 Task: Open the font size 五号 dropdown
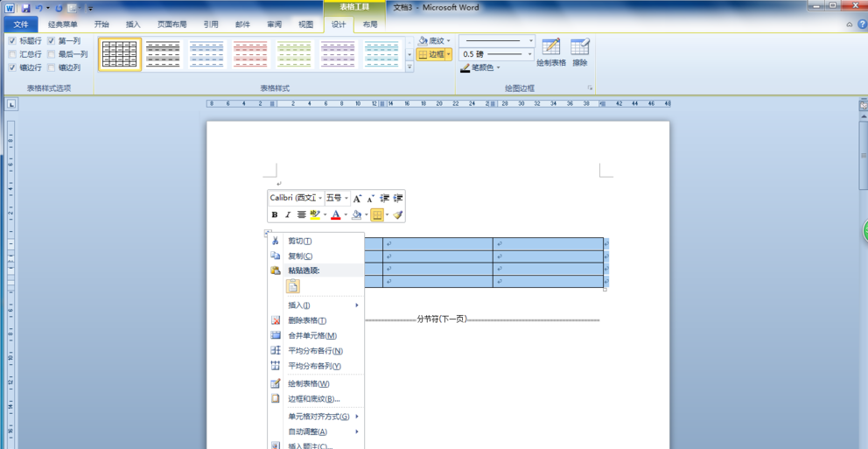tap(346, 198)
